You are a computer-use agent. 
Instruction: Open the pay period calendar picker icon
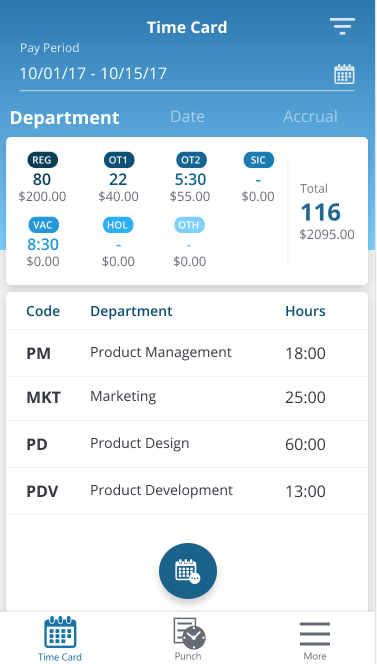344,74
